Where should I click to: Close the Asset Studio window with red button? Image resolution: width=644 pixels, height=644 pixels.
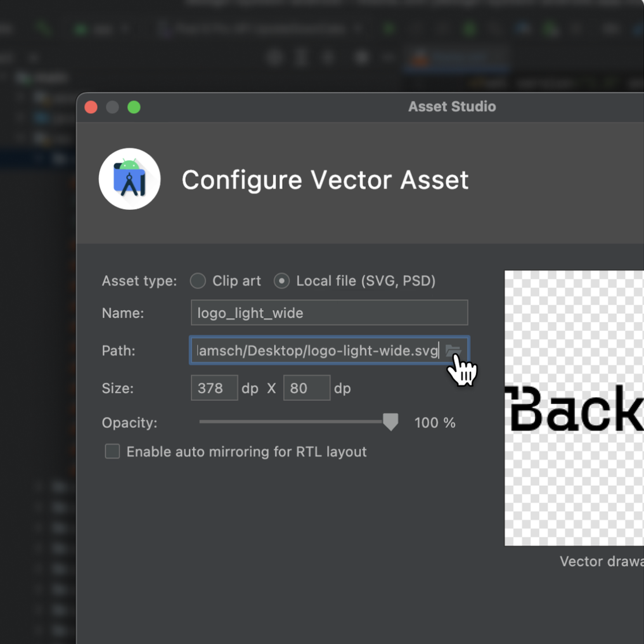91,107
